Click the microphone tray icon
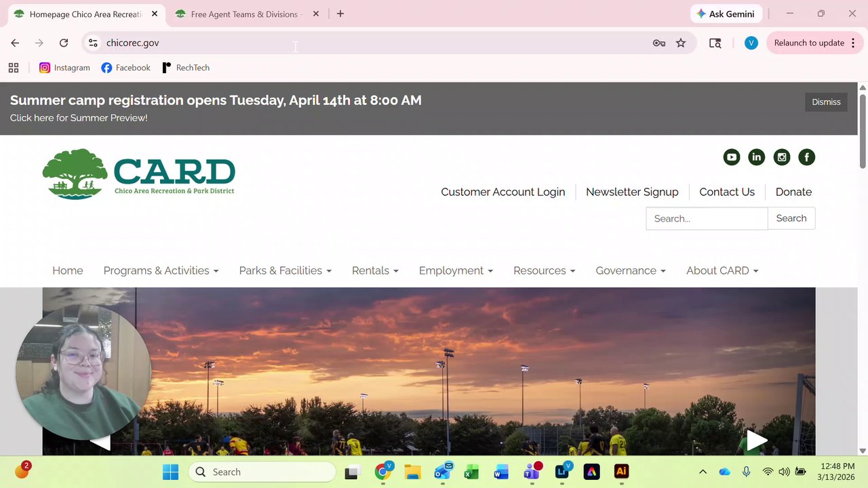The image size is (868, 488). tap(746, 472)
